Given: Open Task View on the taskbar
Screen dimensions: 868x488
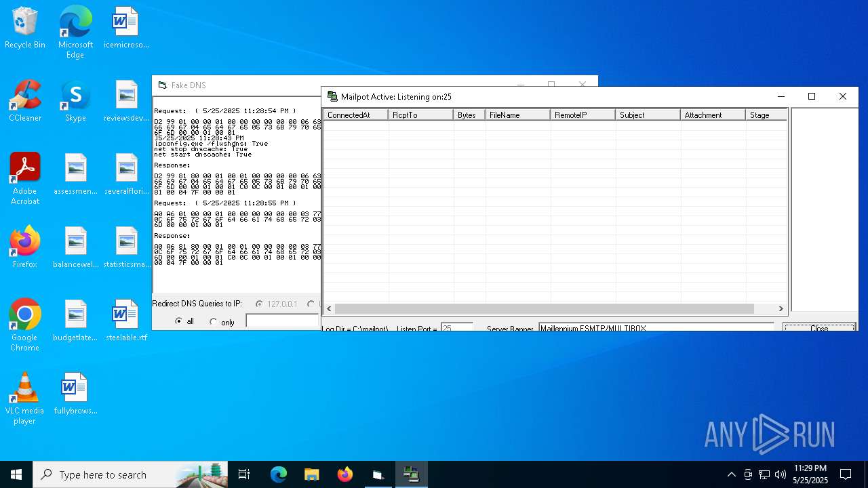Looking at the screenshot, I should [244, 474].
